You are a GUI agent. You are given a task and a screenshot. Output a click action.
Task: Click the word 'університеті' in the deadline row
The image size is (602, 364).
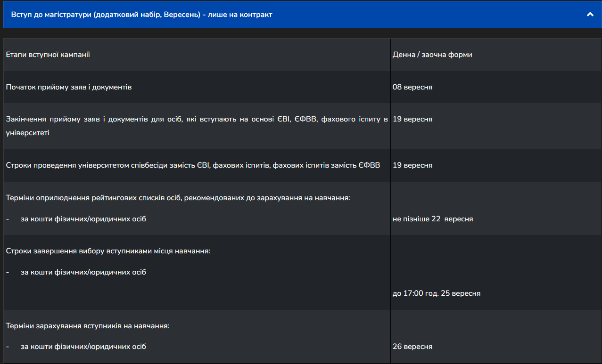point(27,133)
